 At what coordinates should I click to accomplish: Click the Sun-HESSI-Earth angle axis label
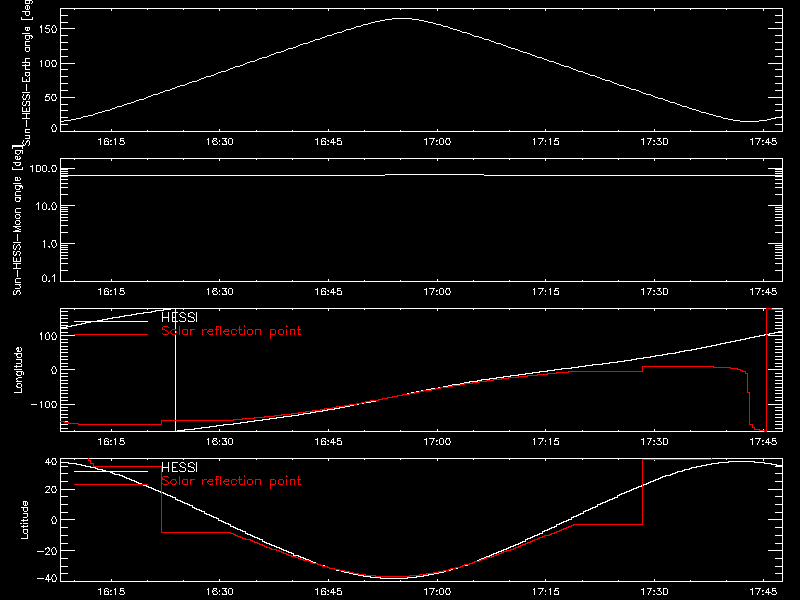27,72
